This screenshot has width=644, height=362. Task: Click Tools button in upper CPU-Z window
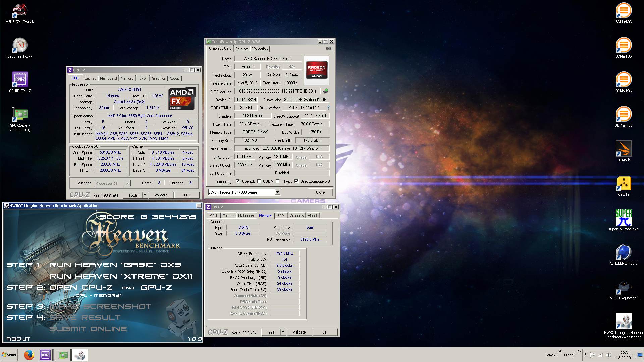(x=133, y=195)
